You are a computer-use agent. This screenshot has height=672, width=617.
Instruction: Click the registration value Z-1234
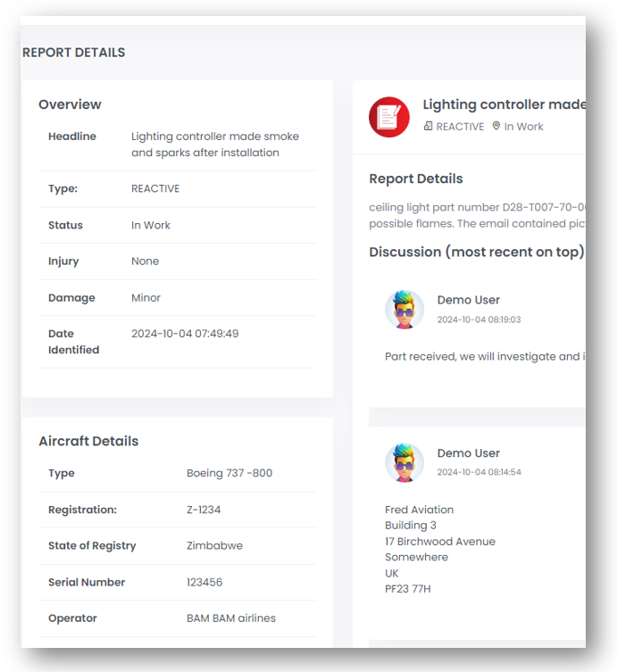[x=204, y=510]
